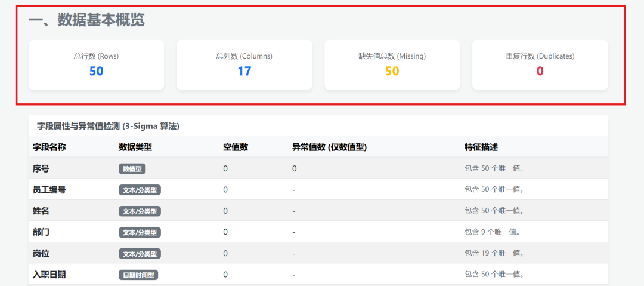Image resolution: width=644 pixels, height=286 pixels.
Task: Click the 空值数 value 0 in the 部门 row
Action: pos(225,232)
